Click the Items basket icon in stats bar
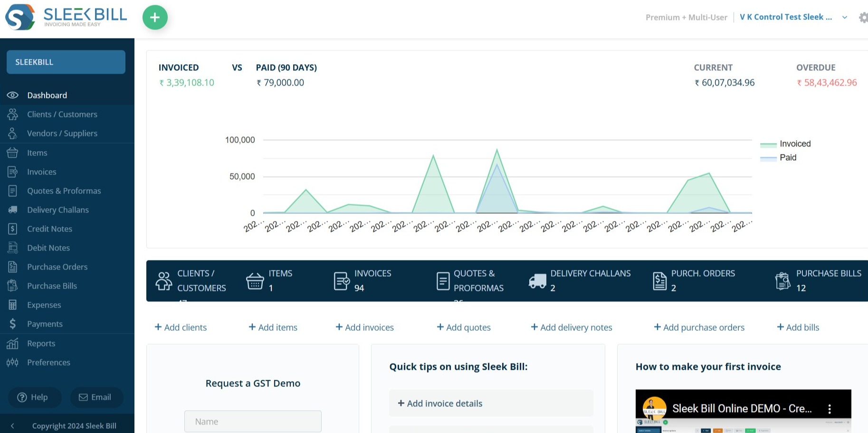The width and height of the screenshot is (868, 433). [x=255, y=281]
